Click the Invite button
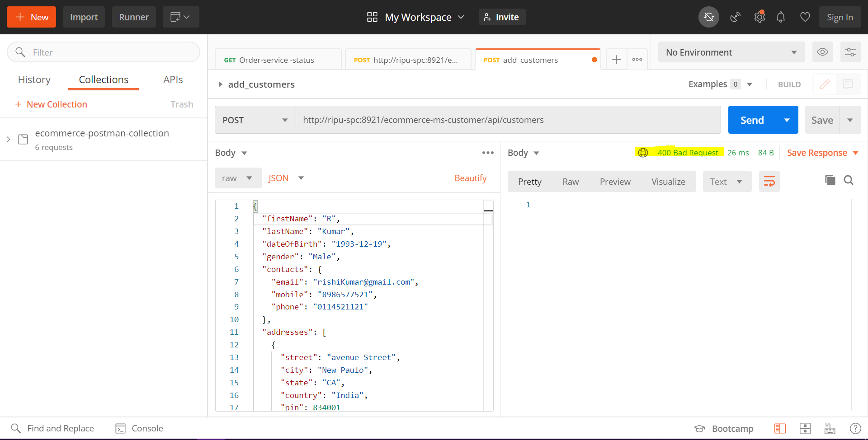868x440 pixels. pos(502,17)
